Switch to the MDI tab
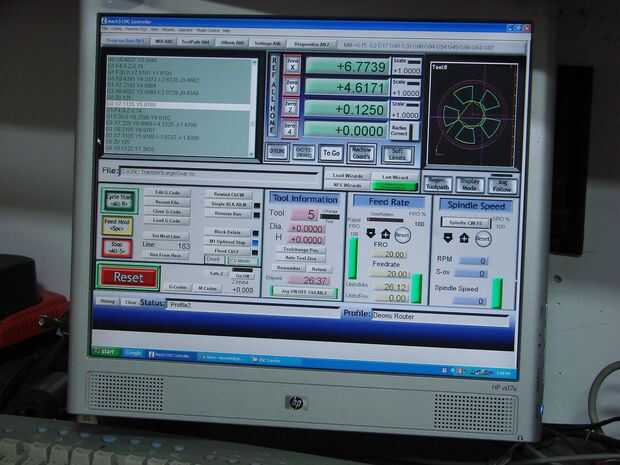Screen dimensions: 620x465 tap(163, 41)
